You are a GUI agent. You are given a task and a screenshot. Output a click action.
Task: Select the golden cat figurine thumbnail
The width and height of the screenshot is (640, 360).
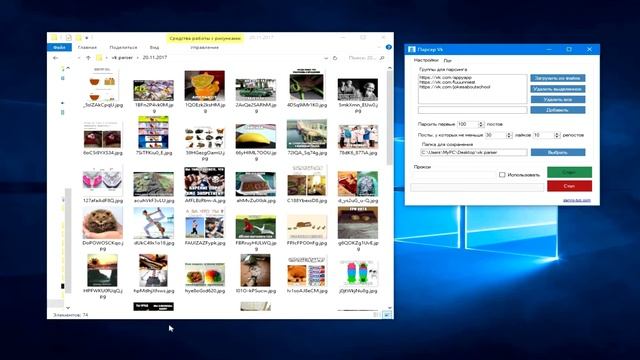(x=204, y=86)
